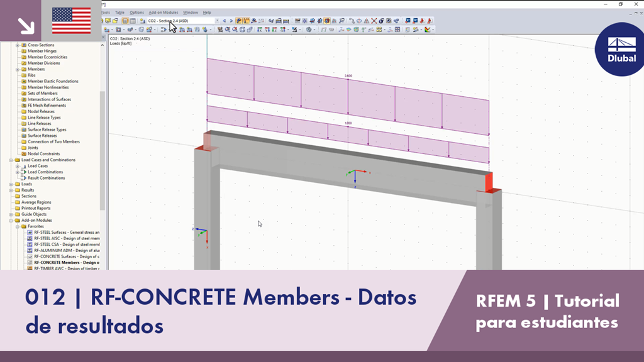
Task: Click the first blue screen icon in the top toolbar
Action: [408, 21]
